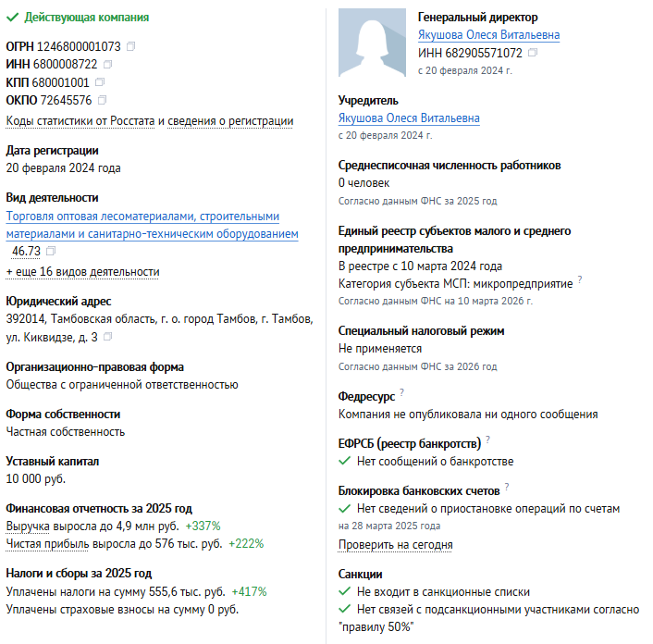The height and width of the screenshot is (644, 653).
Task: Open help for Блокировка банковских счетов
Action: pyautogui.click(x=507, y=486)
